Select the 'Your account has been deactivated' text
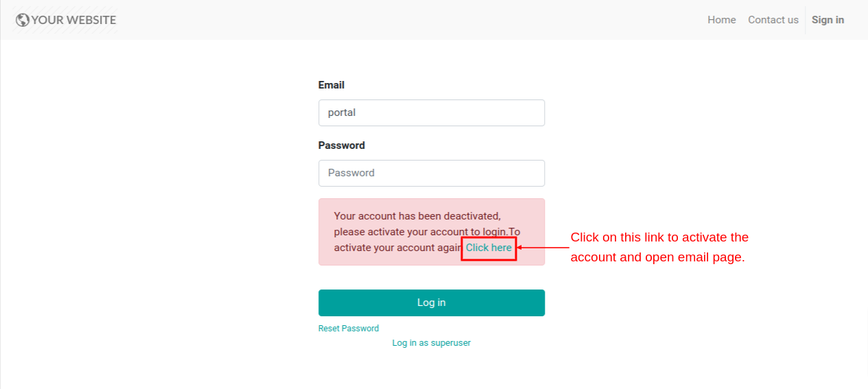This screenshot has height=389, width=868. tap(417, 216)
